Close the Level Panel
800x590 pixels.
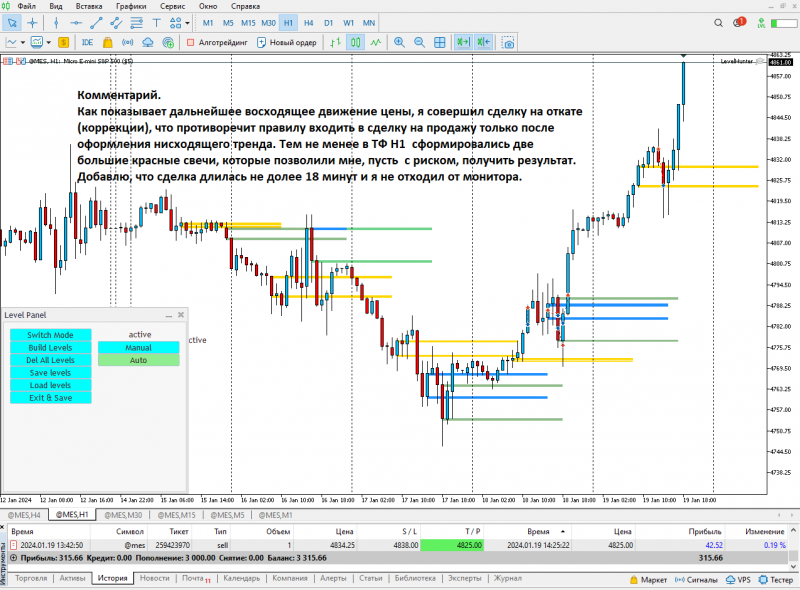(181, 315)
